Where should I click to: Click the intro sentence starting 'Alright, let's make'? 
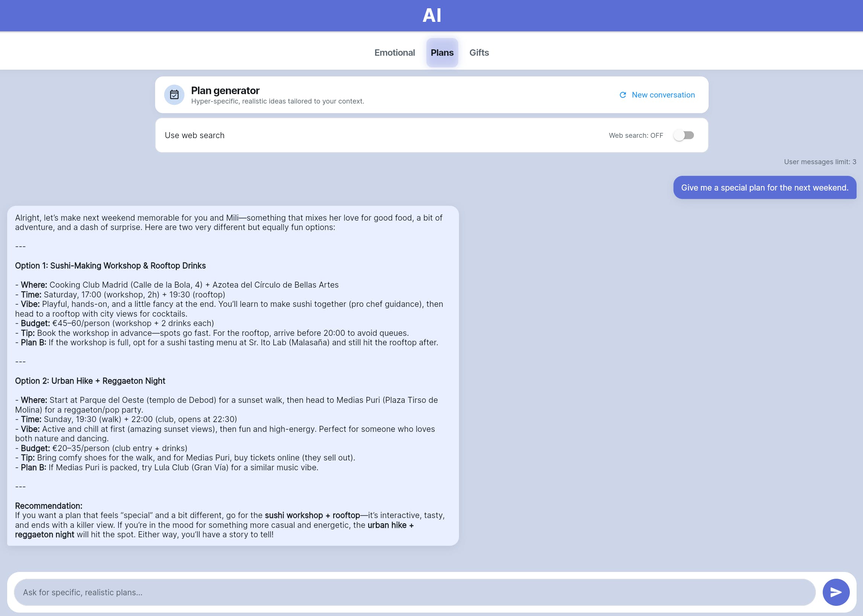229,223
